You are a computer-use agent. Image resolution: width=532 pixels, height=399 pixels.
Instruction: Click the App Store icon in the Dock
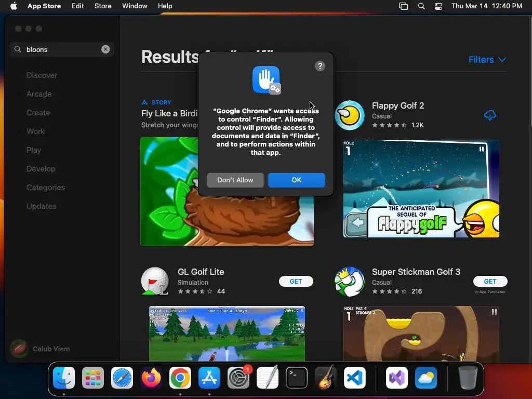[x=209, y=378]
